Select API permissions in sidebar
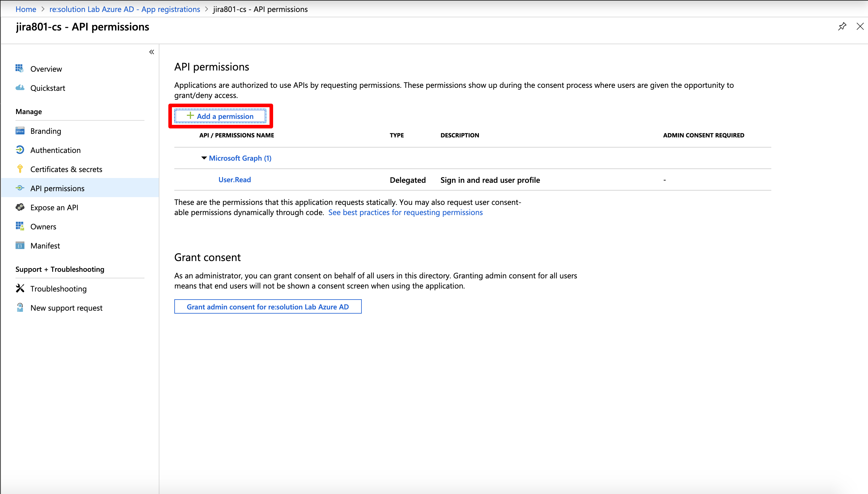The height and width of the screenshot is (494, 868). coord(80,188)
